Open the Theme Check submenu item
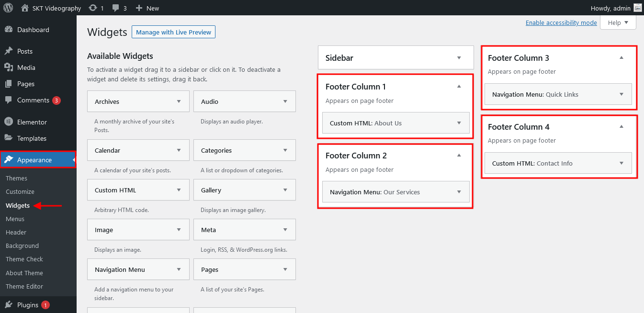The height and width of the screenshot is (313, 644). (24, 259)
